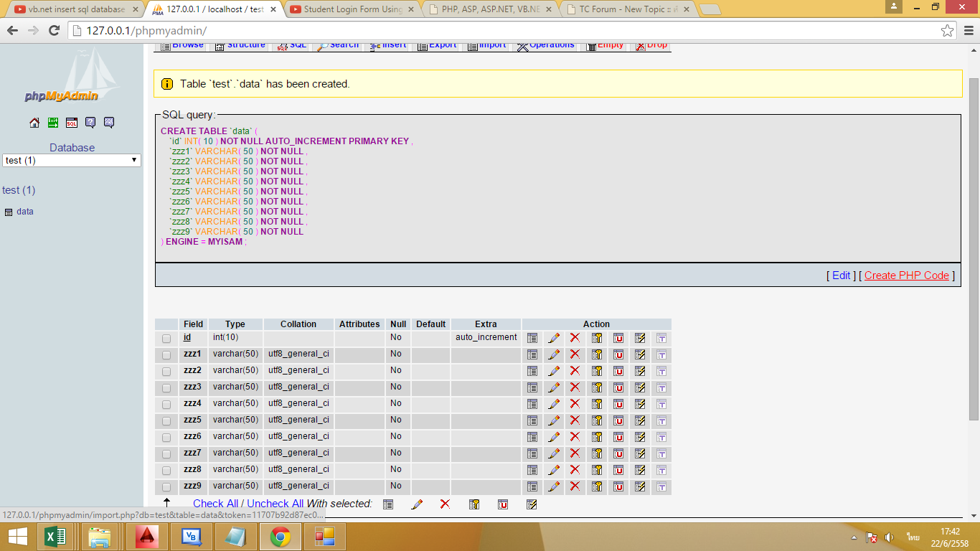Viewport: 980px width, 551px height.
Task: Click the Edit link under SQL query
Action: tap(842, 275)
